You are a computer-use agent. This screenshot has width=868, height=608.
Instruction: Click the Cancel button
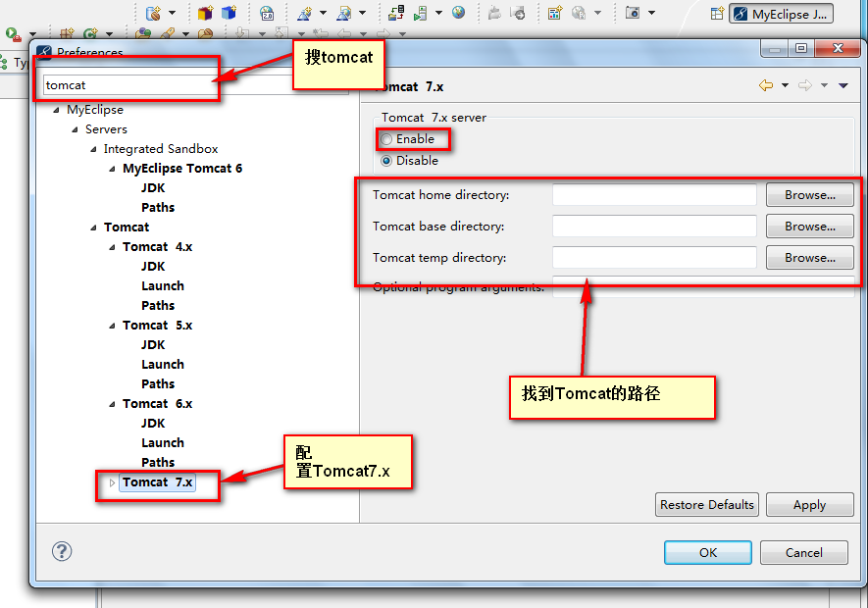[804, 553]
